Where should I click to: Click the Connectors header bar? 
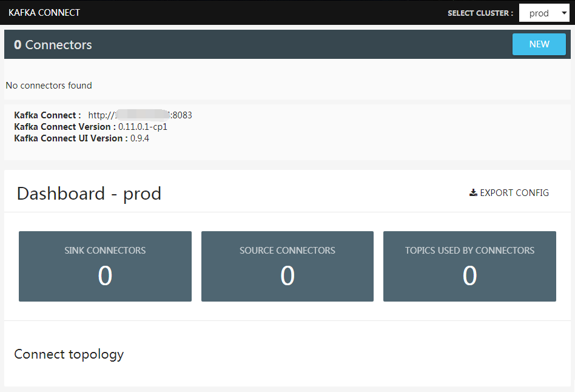(243, 44)
